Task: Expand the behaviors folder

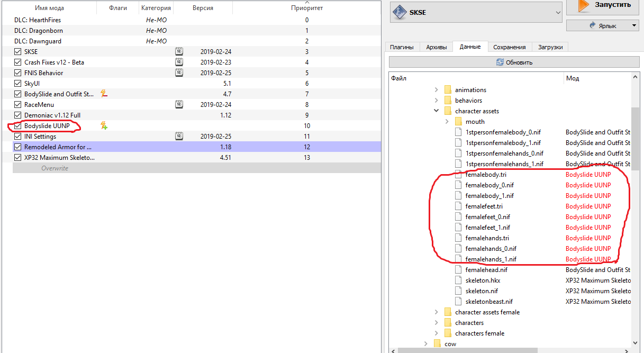Action: 436,100
